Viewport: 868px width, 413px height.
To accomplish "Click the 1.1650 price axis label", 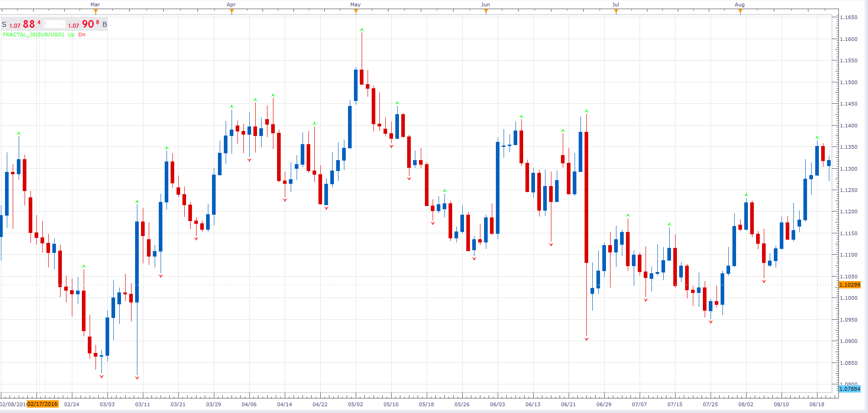I will [x=848, y=17].
